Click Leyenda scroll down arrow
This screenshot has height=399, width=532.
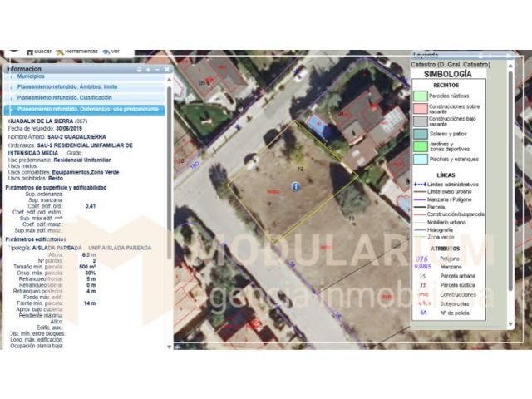[x=510, y=324]
